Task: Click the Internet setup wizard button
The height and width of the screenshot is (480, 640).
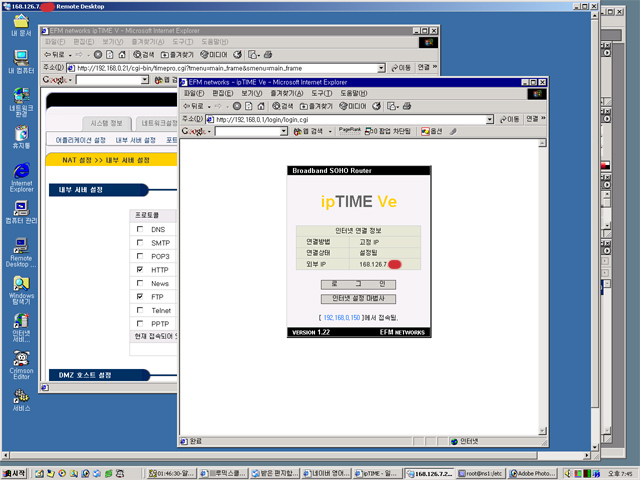Action: pyautogui.click(x=358, y=299)
